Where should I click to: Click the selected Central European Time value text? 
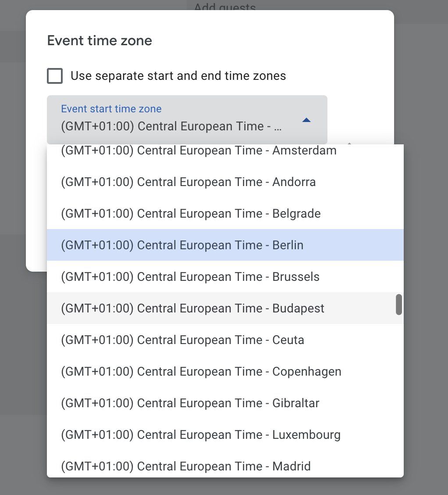tap(171, 126)
